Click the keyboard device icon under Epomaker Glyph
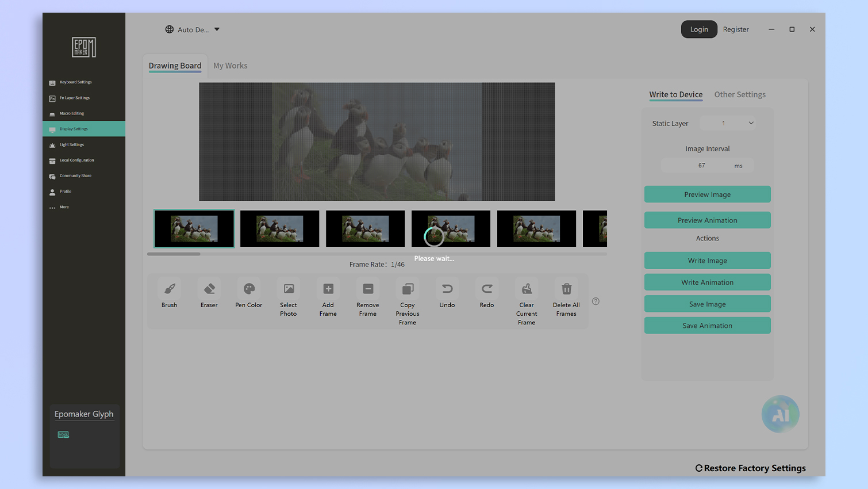868x489 pixels. click(63, 435)
